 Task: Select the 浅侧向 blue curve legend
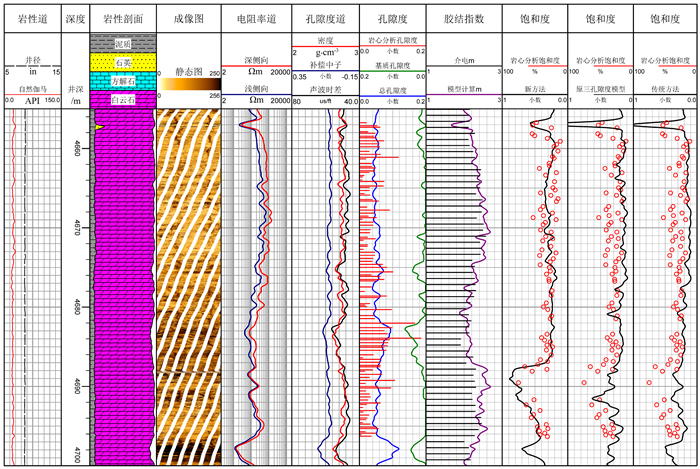254,89
